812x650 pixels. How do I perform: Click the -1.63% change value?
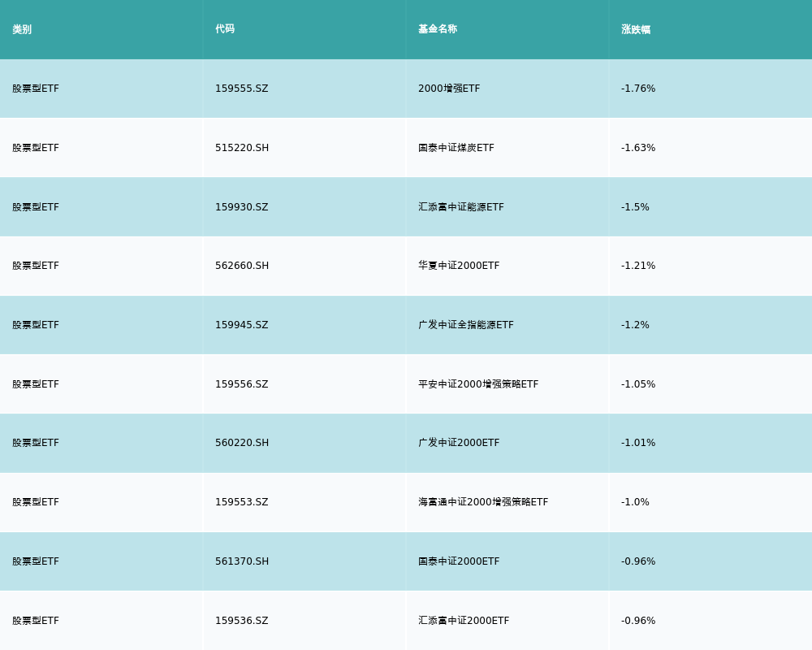(x=638, y=148)
